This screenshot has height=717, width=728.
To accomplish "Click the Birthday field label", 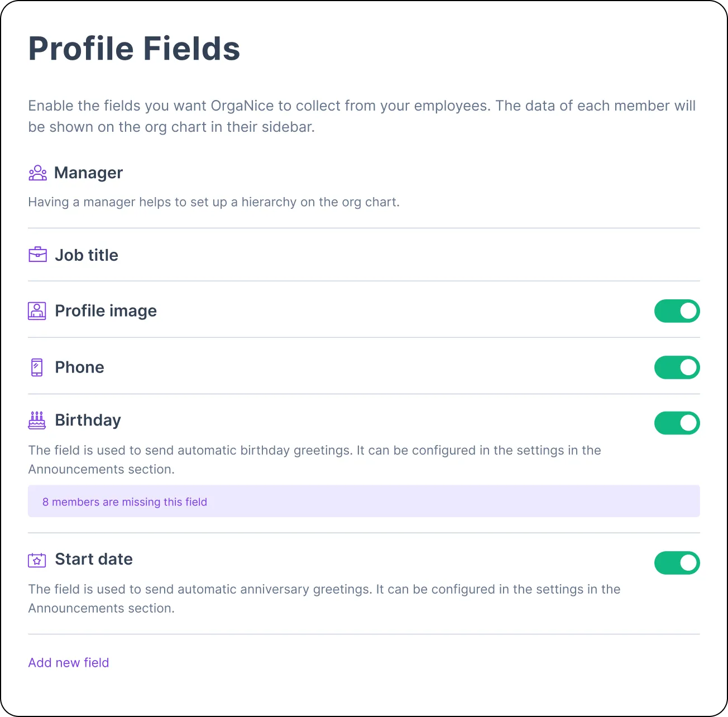I will [88, 420].
